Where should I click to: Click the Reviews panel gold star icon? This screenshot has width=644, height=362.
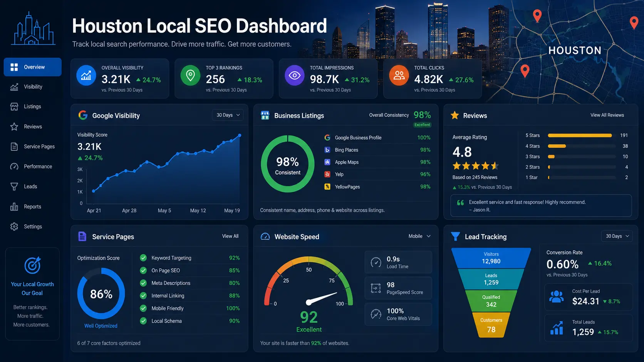[455, 115]
